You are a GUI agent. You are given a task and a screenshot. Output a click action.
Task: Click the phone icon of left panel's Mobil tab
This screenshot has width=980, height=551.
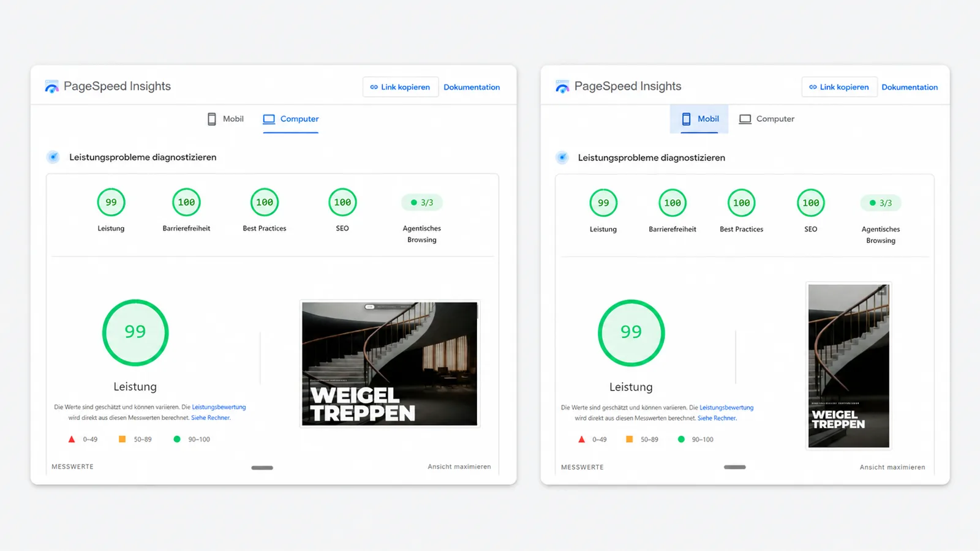click(212, 119)
